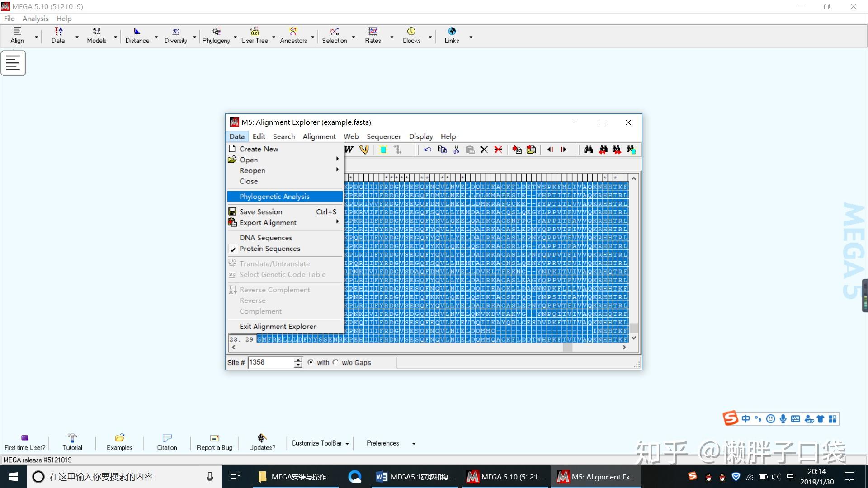The width and height of the screenshot is (868, 488).
Task: Align by MUSCLE using the arm icon
Action: click(364, 150)
